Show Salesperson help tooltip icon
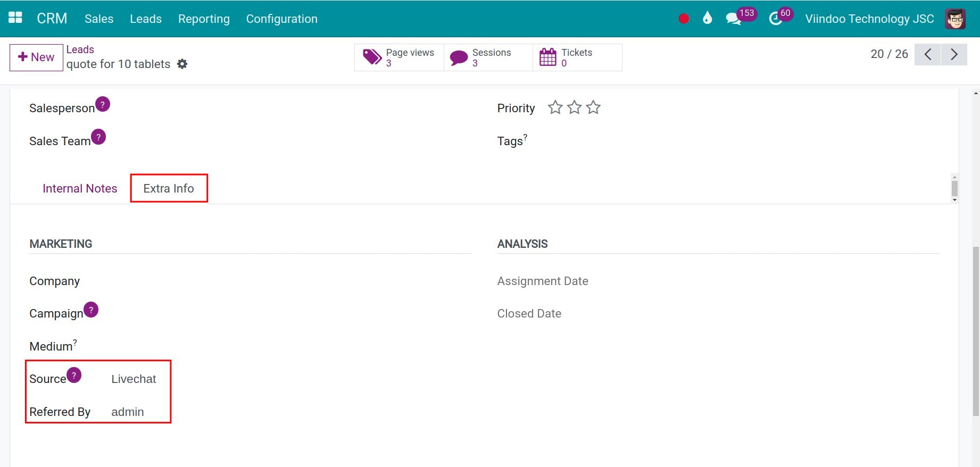Image resolution: width=980 pixels, height=467 pixels. [x=103, y=104]
